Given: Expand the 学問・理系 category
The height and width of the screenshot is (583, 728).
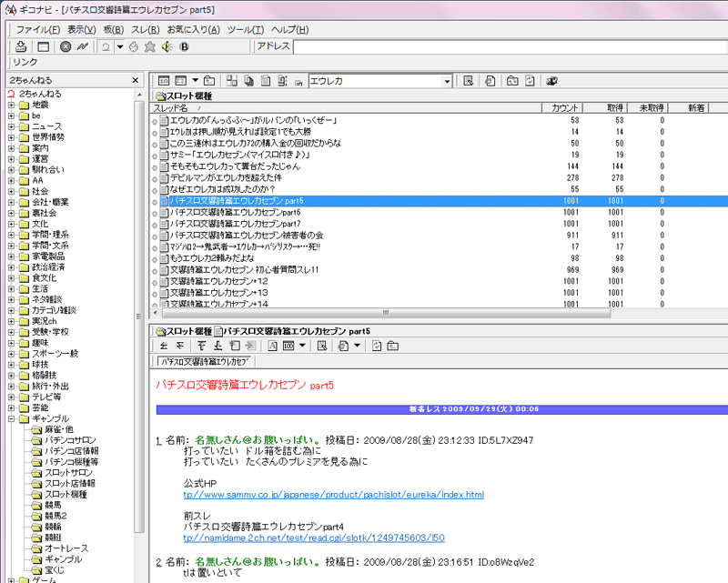Looking at the screenshot, I should click(11, 235).
